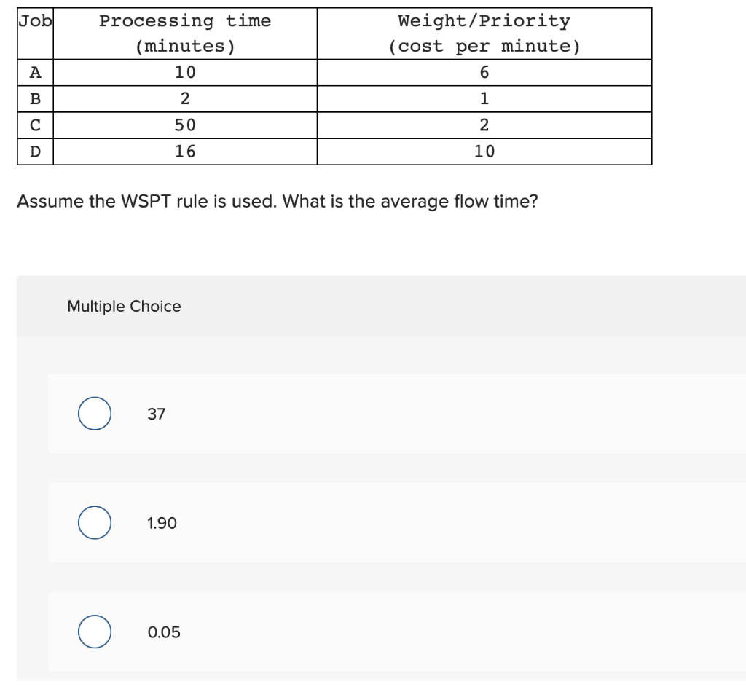Click the question text about WSPT rule
This screenshot has width=746, height=700.
coord(278,202)
